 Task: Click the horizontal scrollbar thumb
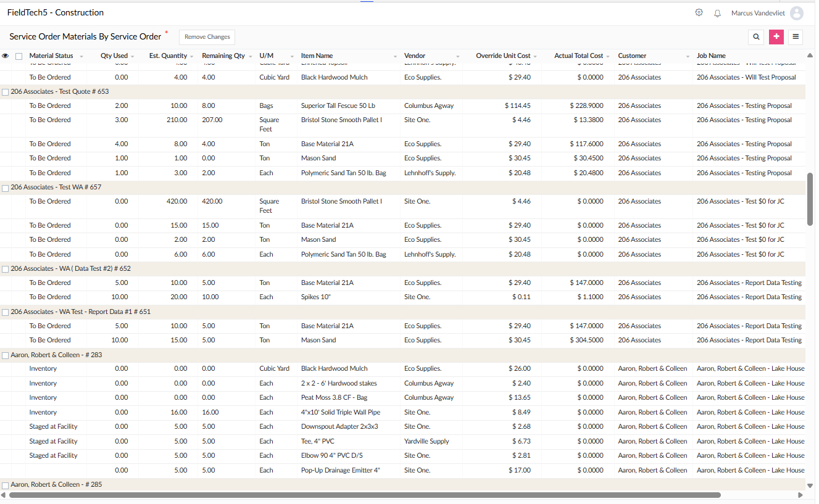pos(365,495)
